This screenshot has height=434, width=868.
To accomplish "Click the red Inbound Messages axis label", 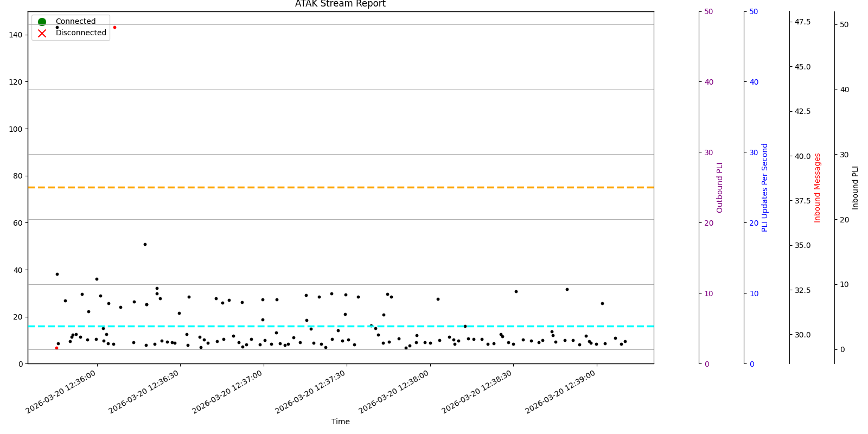I will pyautogui.click(x=818, y=188).
